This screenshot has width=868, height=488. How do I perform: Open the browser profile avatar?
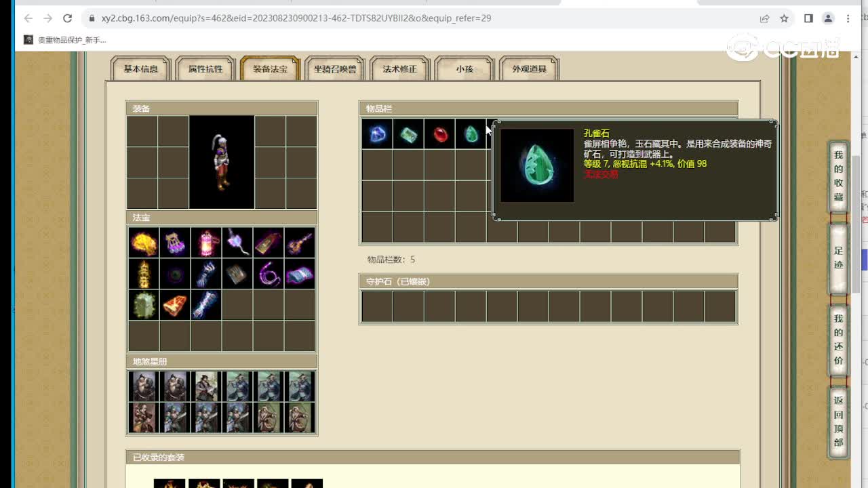coord(828,18)
